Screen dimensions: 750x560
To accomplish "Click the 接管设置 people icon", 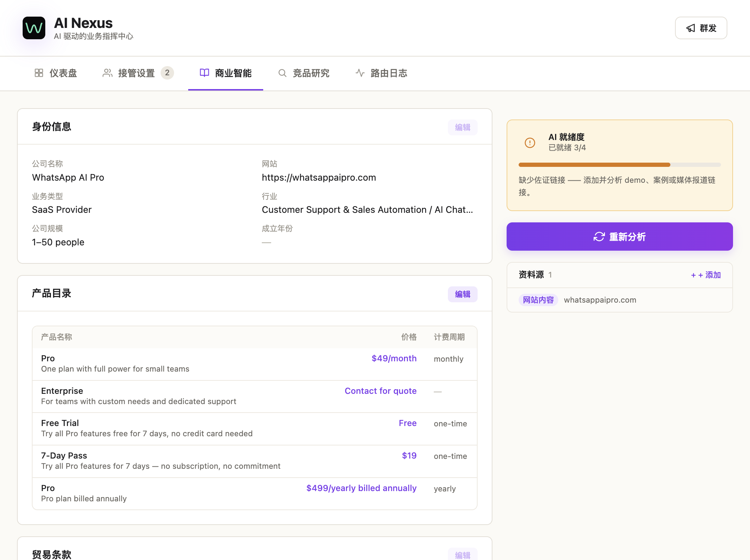I will coord(108,73).
